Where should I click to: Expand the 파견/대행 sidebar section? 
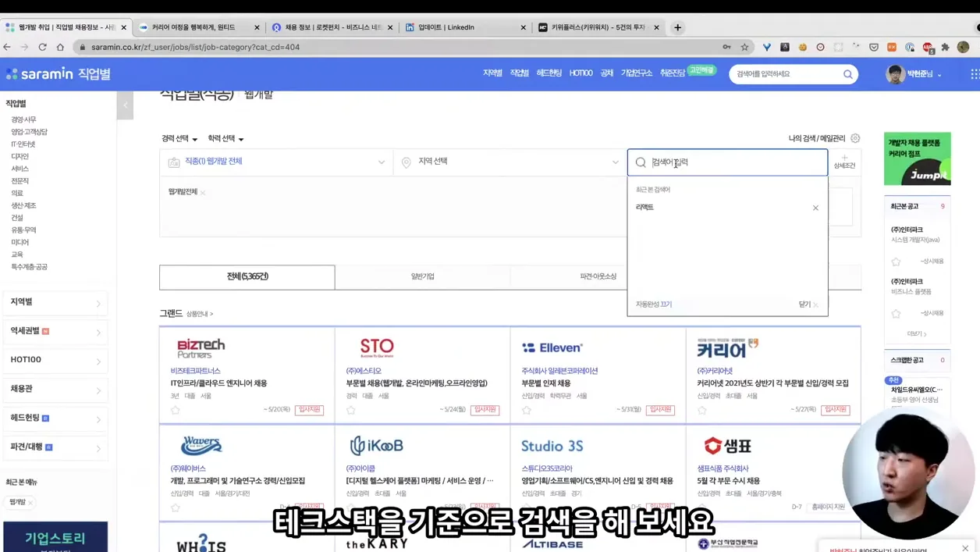click(x=55, y=447)
